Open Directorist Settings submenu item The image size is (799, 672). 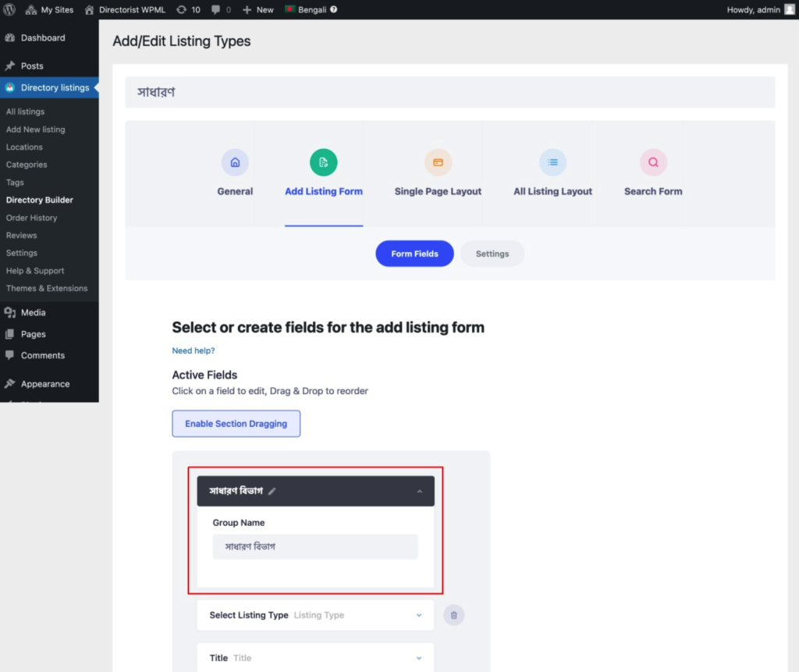(21, 253)
